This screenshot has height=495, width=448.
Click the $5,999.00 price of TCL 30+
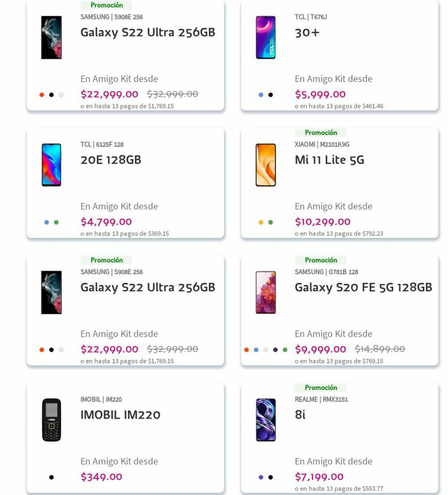[320, 94]
